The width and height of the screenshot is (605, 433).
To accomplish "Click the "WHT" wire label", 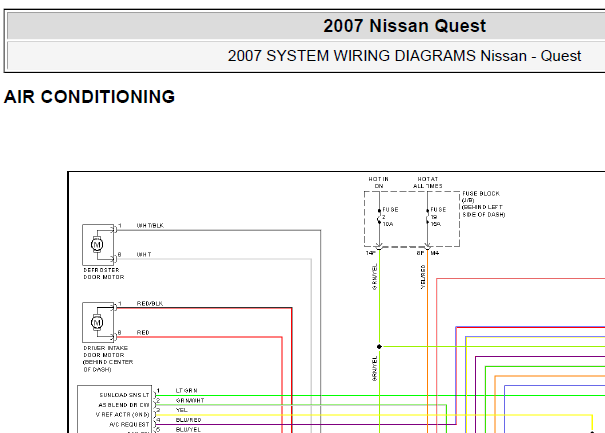I will coord(144,254).
